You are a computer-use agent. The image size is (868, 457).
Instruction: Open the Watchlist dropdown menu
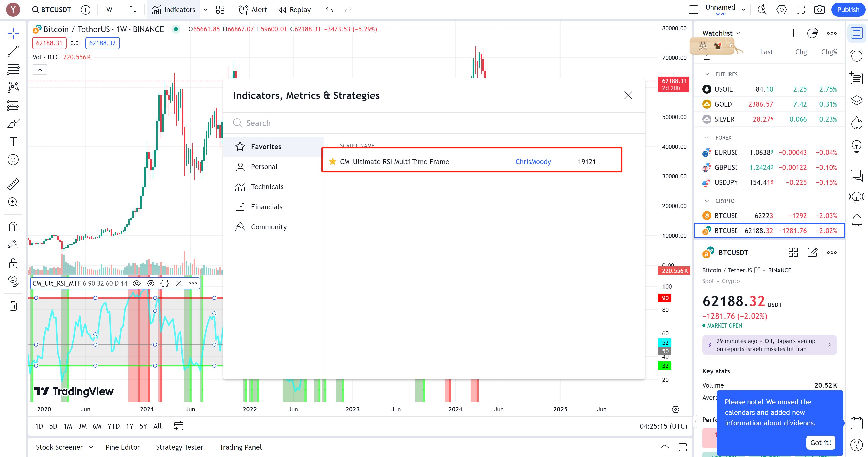pyautogui.click(x=721, y=33)
